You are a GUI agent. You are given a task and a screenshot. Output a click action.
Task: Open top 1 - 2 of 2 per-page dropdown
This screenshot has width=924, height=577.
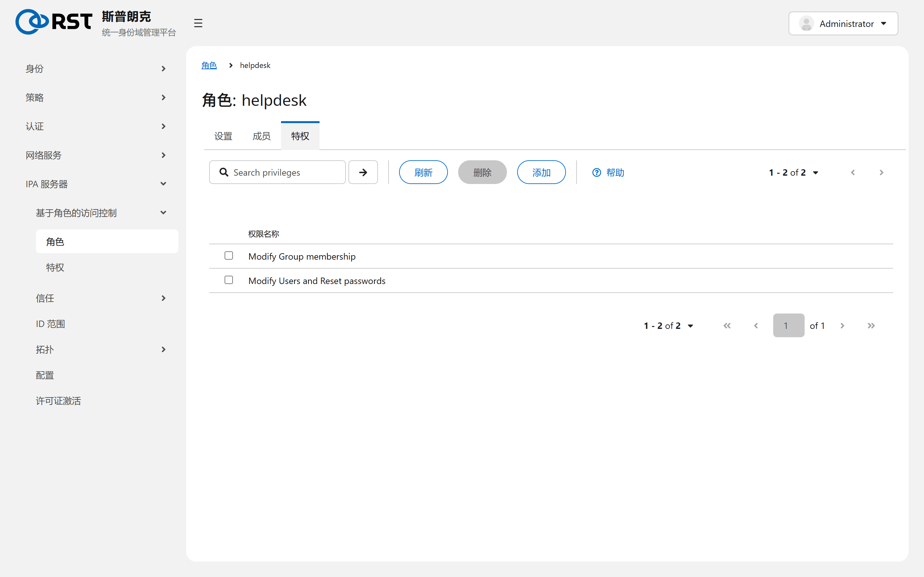[x=793, y=172]
